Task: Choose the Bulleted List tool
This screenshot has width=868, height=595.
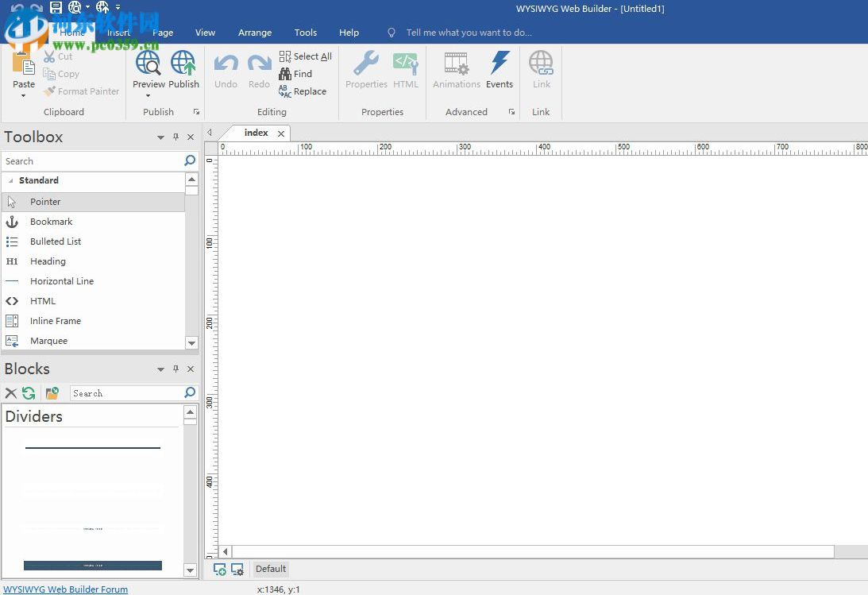Action: (56, 241)
